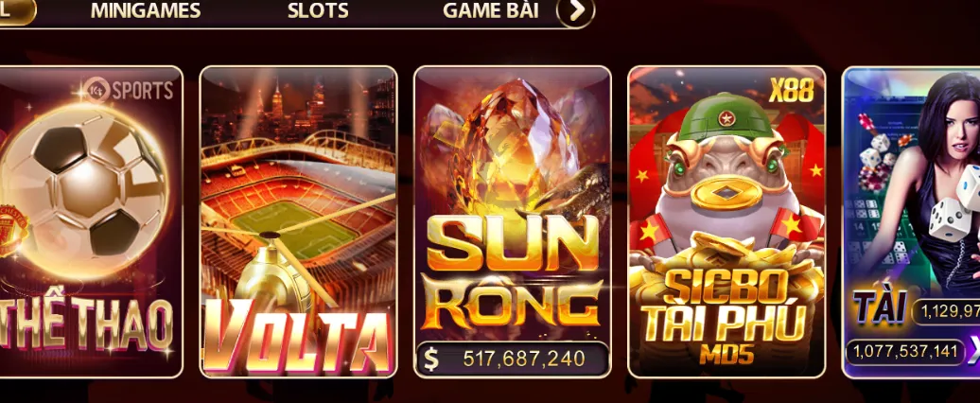
Task: Switch to the Game Bài tab
Action: pyautogui.click(x=491, y=10)
